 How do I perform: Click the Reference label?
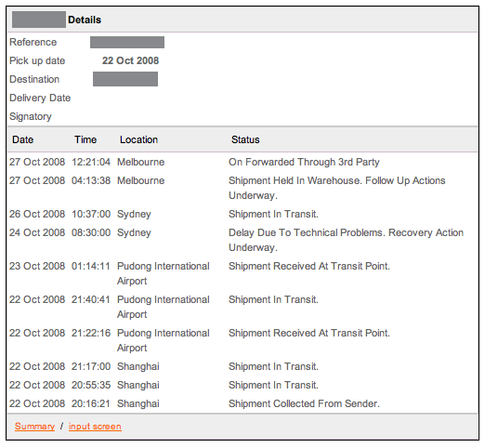(33, 42)
